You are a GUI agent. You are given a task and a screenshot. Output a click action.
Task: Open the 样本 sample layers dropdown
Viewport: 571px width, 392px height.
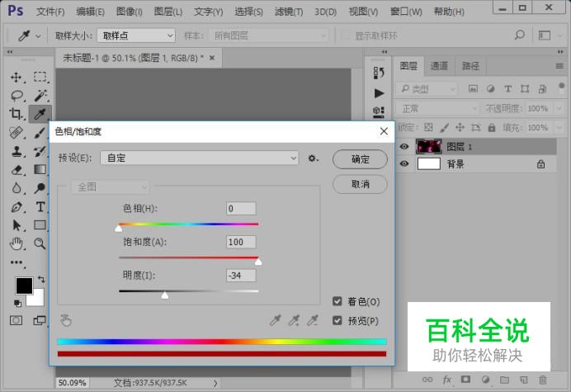(x=268, y=35)
